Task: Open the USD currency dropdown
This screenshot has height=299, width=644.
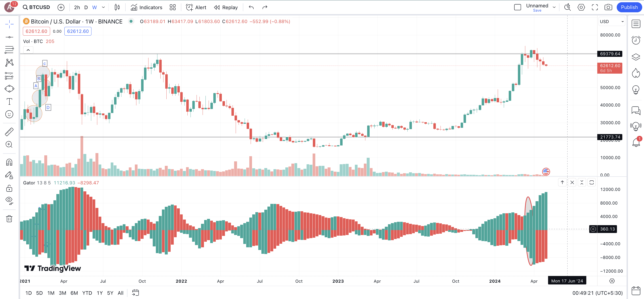Action: pos(612,21)
